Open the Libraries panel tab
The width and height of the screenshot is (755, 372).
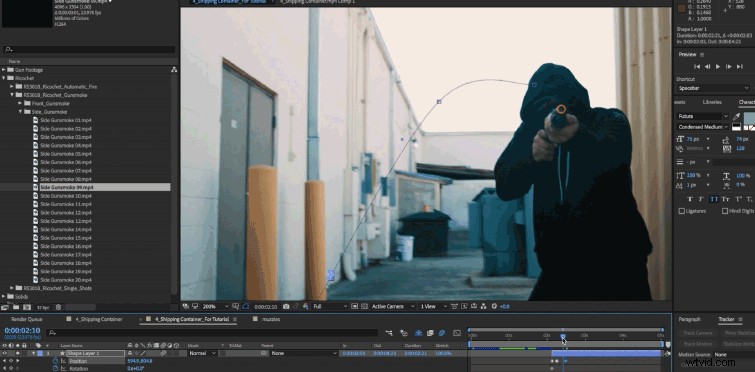pos(712,102)
